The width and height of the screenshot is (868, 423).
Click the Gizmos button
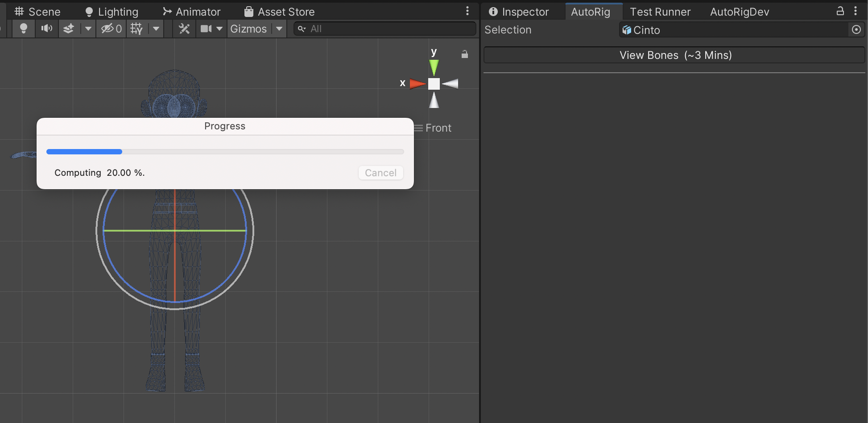click(x=248, y=29)
